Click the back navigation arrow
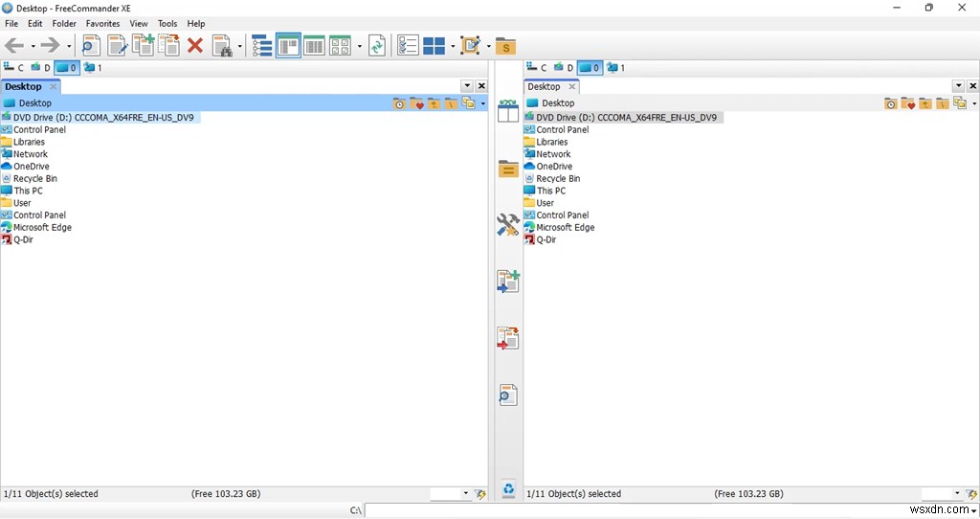980x519 pixels. click(14, 46)
